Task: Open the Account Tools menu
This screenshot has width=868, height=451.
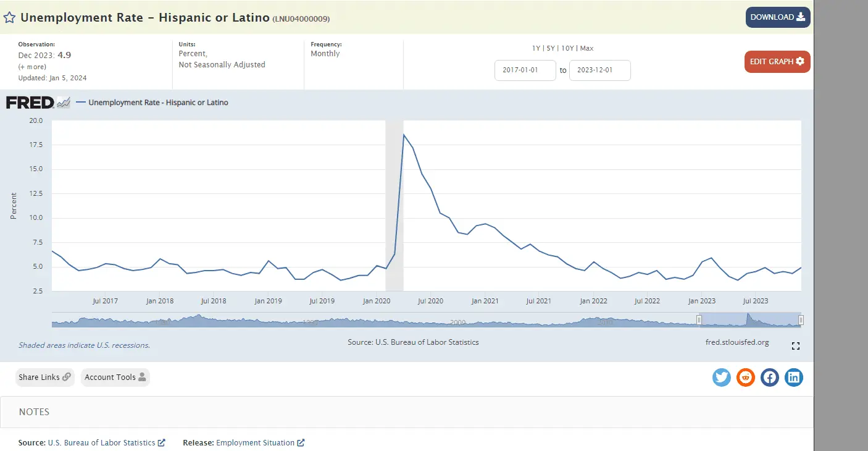Action: (x=115, y=377)
